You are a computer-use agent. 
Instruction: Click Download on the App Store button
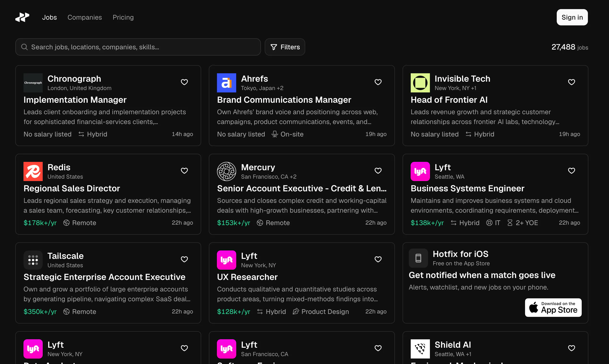[553, 307]
